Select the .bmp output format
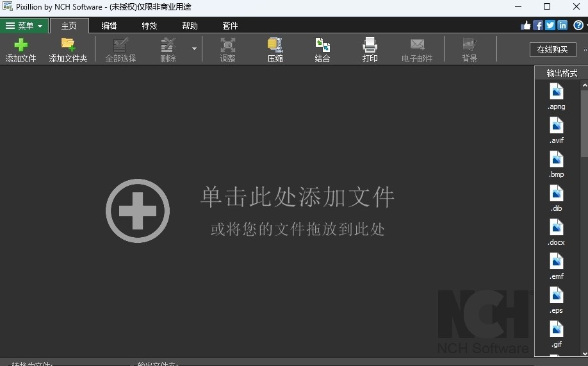This screenshot has width=588, height=366. [557, 165]
